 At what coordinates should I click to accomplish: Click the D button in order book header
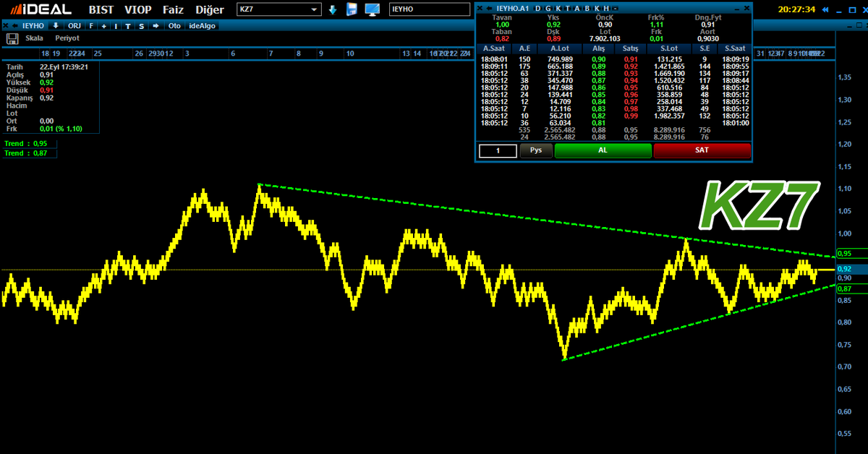coord(537,9)
